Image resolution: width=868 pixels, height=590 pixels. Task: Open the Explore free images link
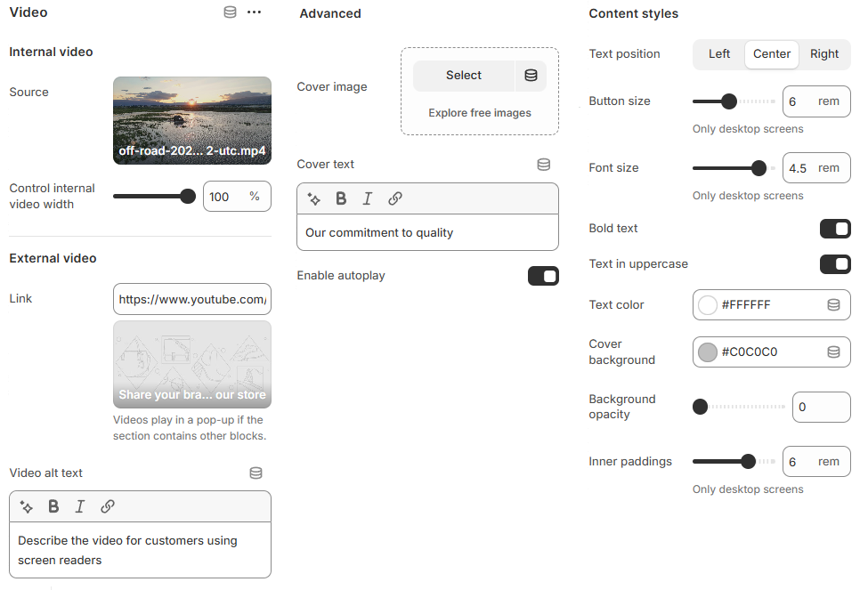[479, 113]
